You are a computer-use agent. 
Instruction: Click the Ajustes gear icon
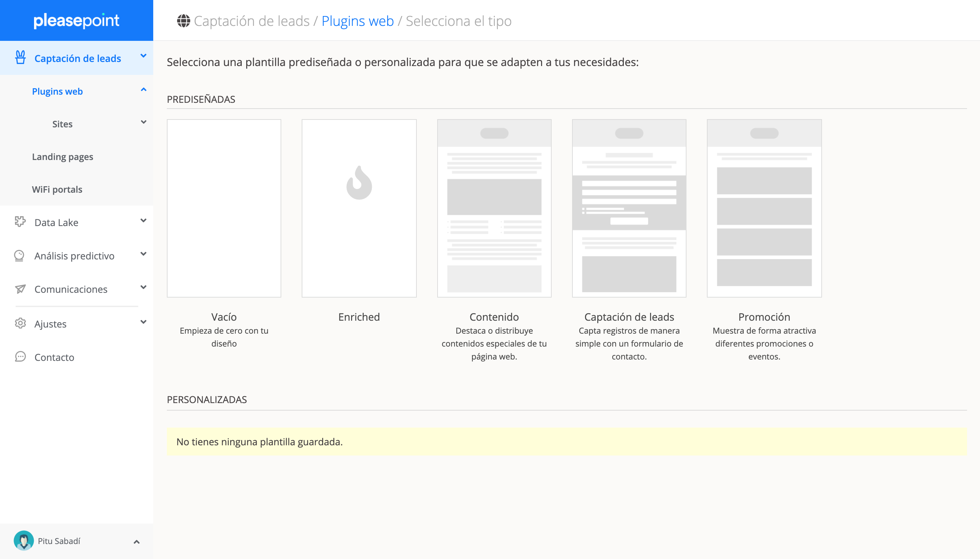click(20, 323)
